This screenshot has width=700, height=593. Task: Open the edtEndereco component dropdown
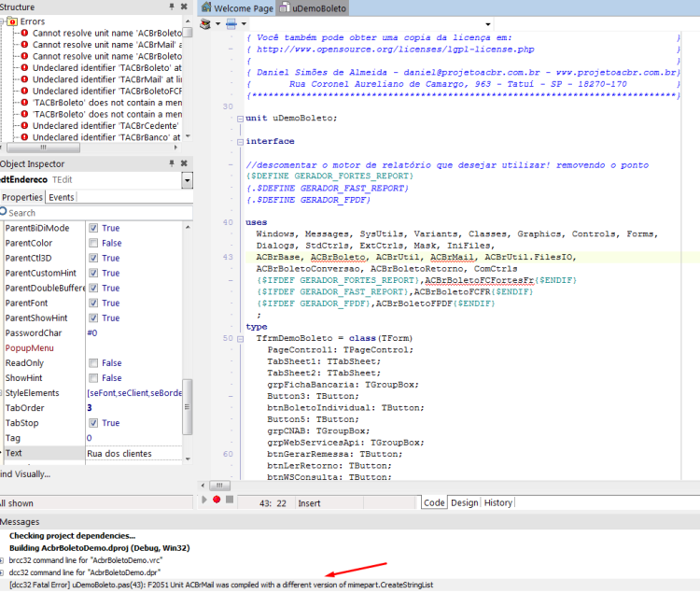187,180
